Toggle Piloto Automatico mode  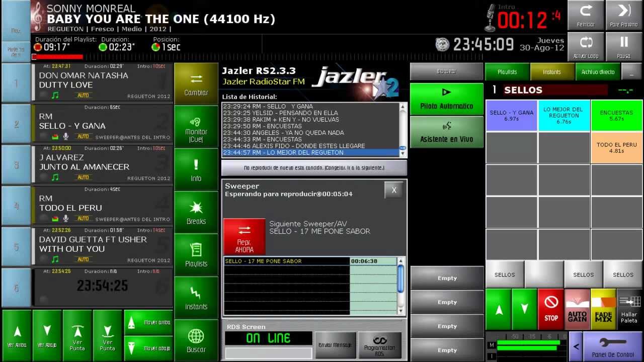[x=447, y=98]
